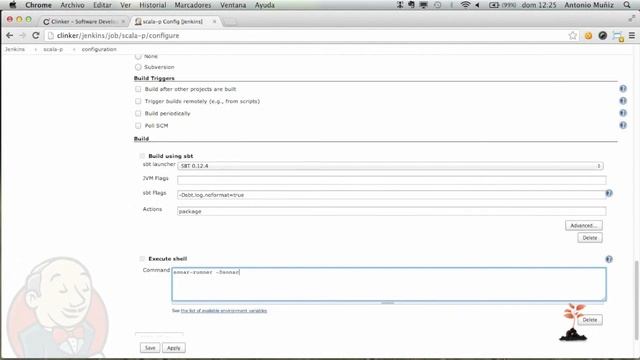Click the Antonio Muñiz user menu

[589, 5]
